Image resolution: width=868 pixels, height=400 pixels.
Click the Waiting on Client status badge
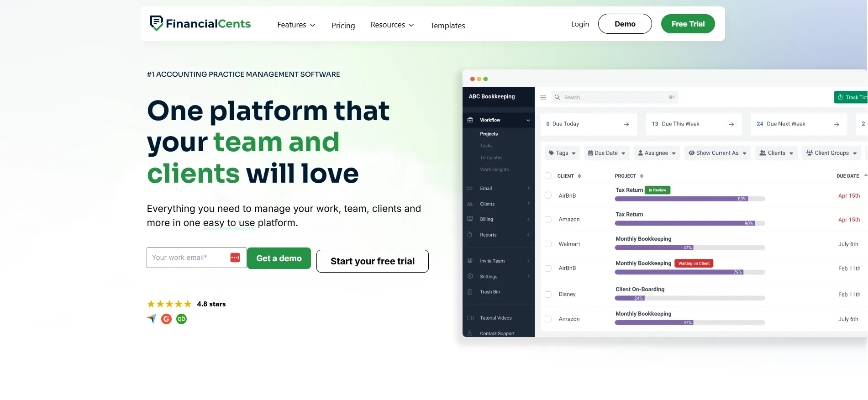click(x=694, y=263)
